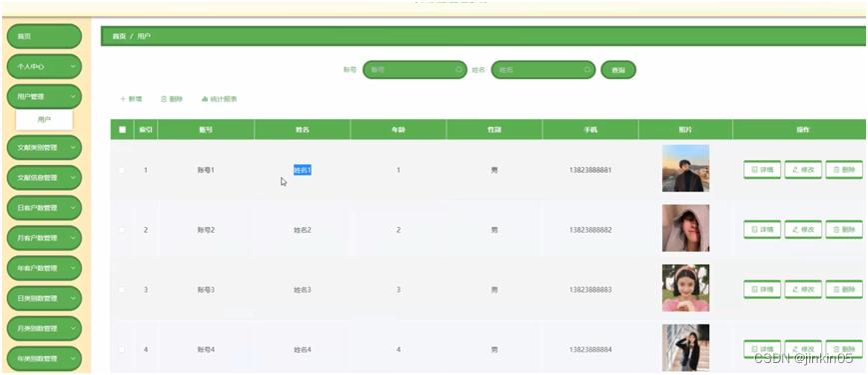Expand the 个人中心 sidebar menu

coord(44,66)
